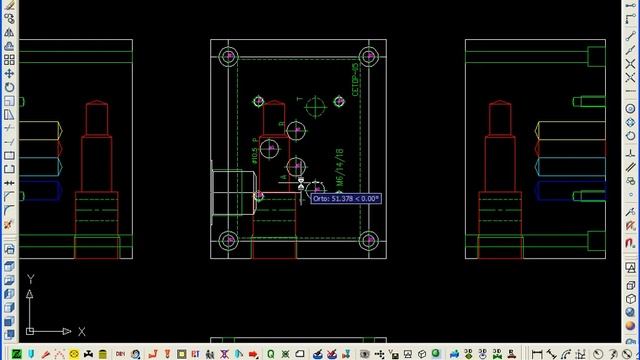This screenshot has width=640, height=360.
Task: Switch to Left view cube icon
Action: click(x=9, y=294)
